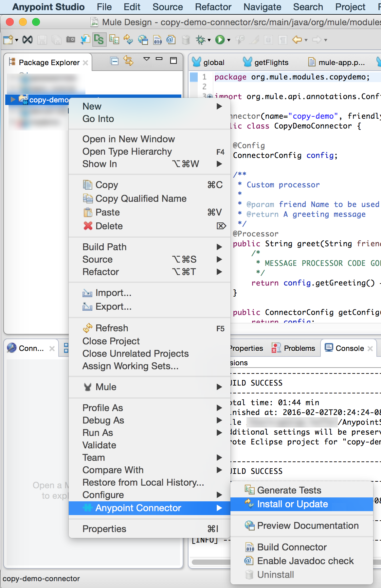The image size is (381, 588).
Task: Open the Navigate menu in the menu bar
Action: (x=262, y=7)
